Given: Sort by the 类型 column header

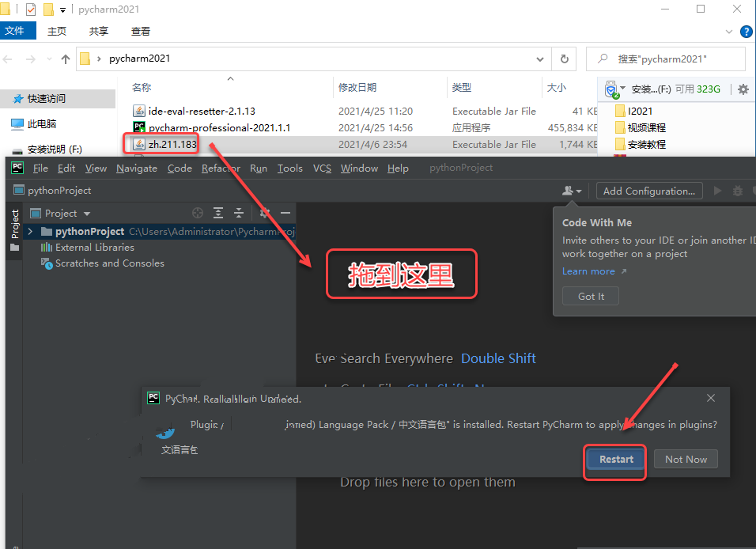Looking at the screenshot, I should tap(461, 87).
